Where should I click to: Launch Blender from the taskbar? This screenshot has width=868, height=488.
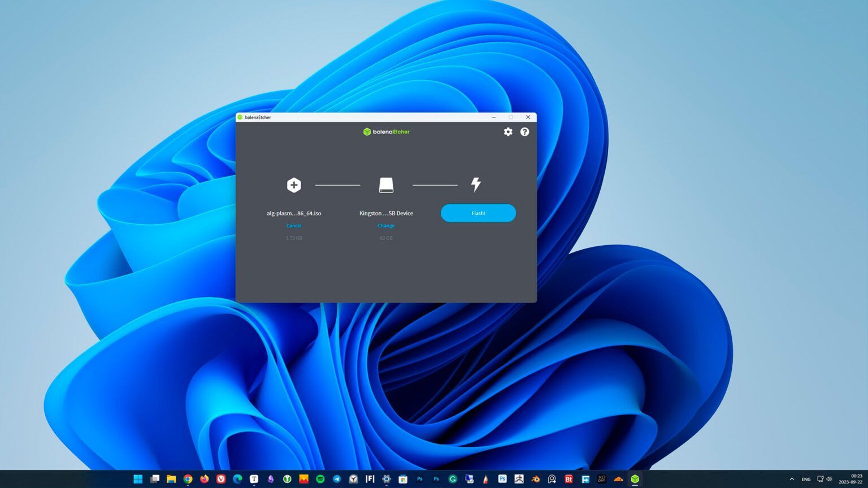(536, 479)
